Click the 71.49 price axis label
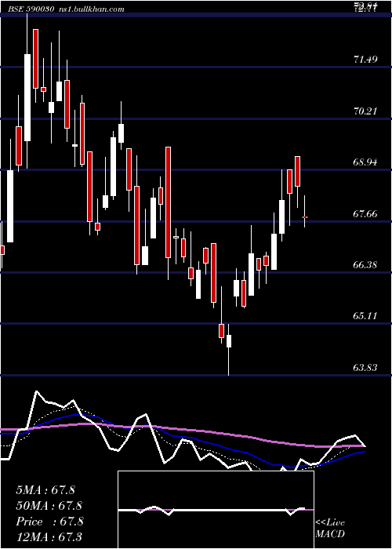 click(365, 60)
